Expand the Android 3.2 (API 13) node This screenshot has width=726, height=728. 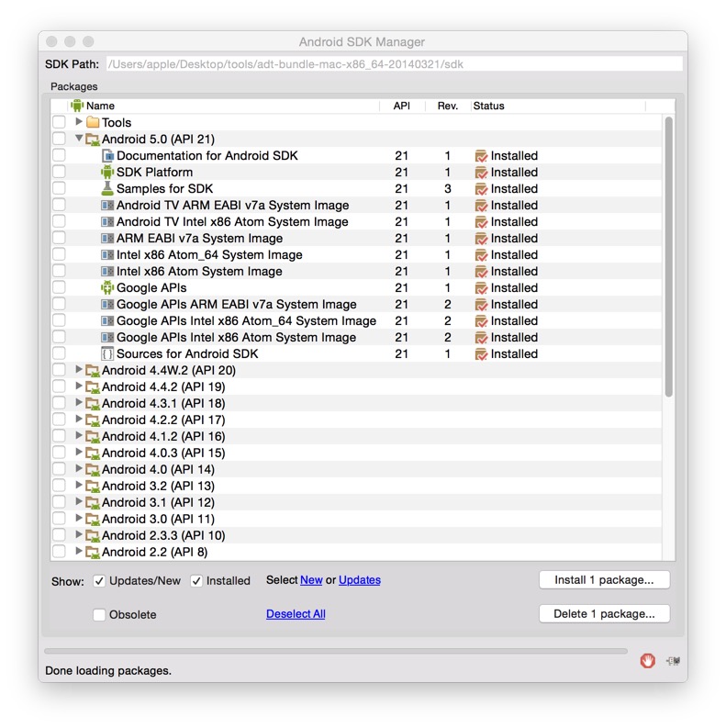tap(79, 485)
